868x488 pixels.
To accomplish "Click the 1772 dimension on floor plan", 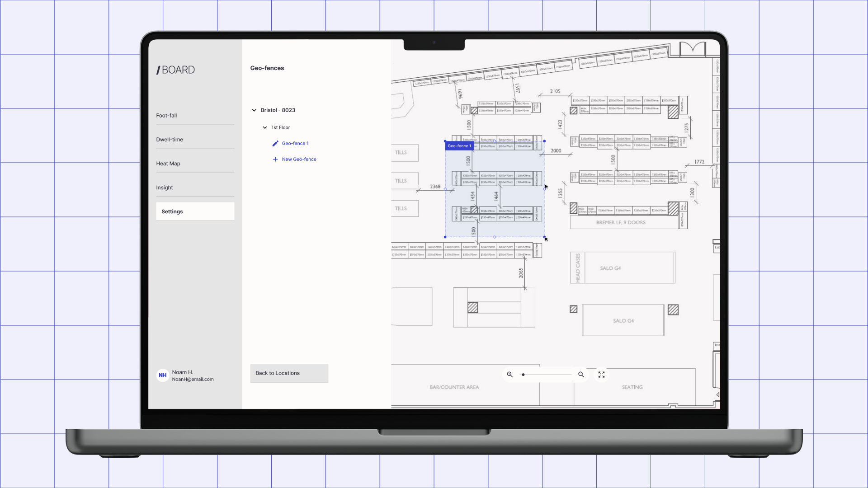I will coord(700,162).
